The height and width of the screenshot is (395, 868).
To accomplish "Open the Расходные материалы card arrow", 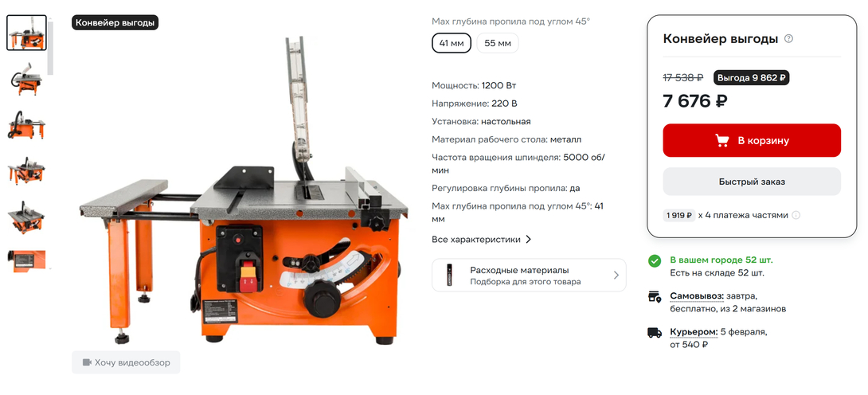I will [616, 275].
